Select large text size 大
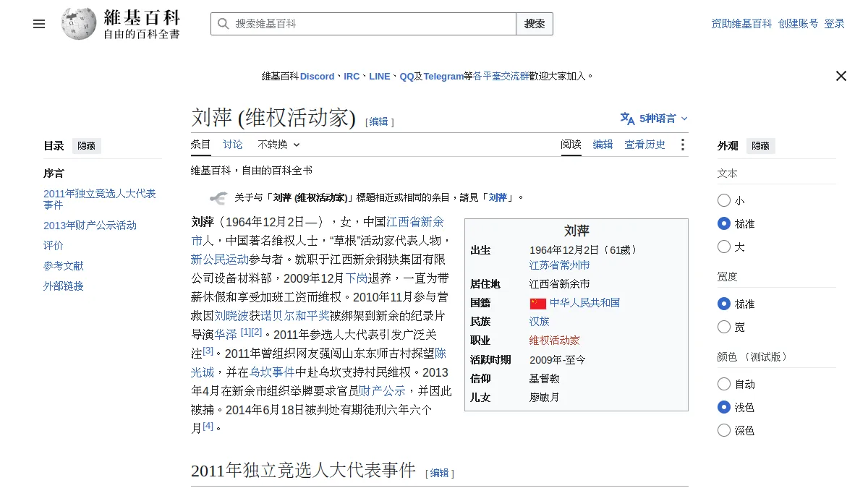The width and height of the screenshot is (868, 488). 724,247
